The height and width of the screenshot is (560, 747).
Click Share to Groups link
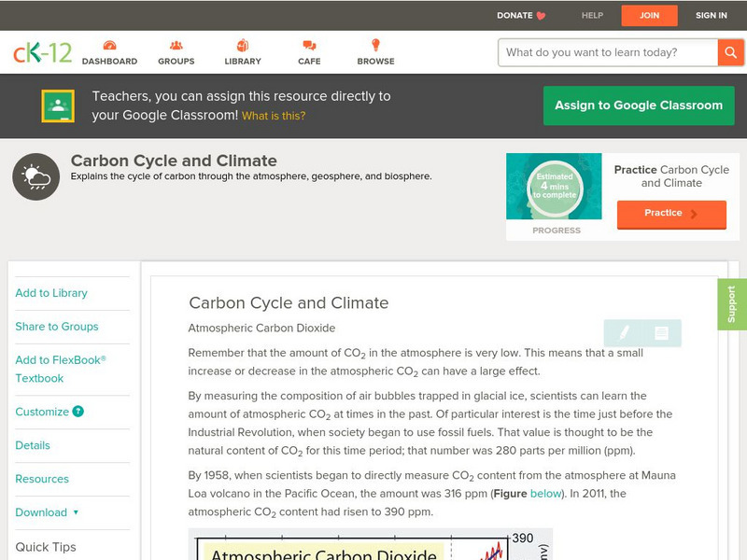click(57, 327)
